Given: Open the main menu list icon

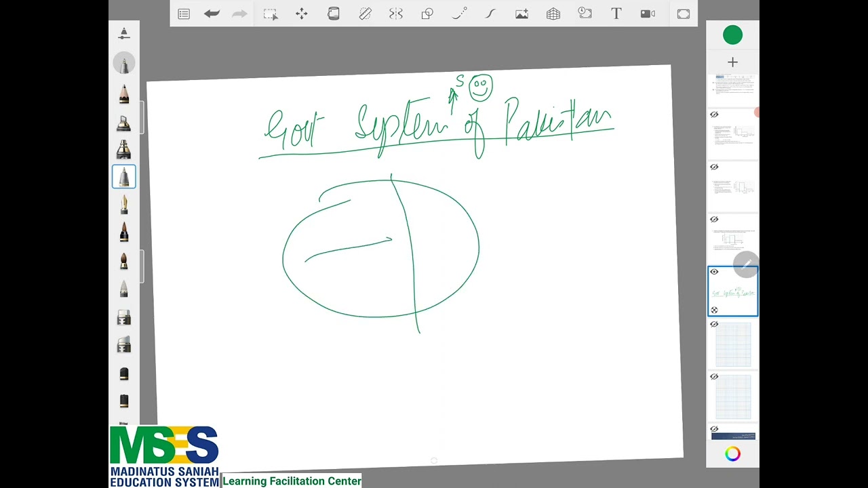Looking at the screenshot, I should pos(184,14).
